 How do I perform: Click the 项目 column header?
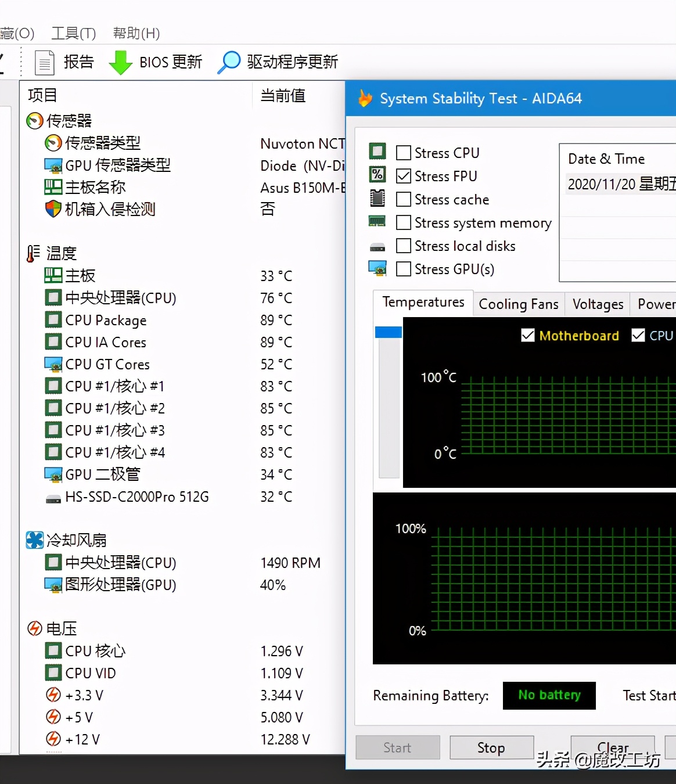pos(42,95)
